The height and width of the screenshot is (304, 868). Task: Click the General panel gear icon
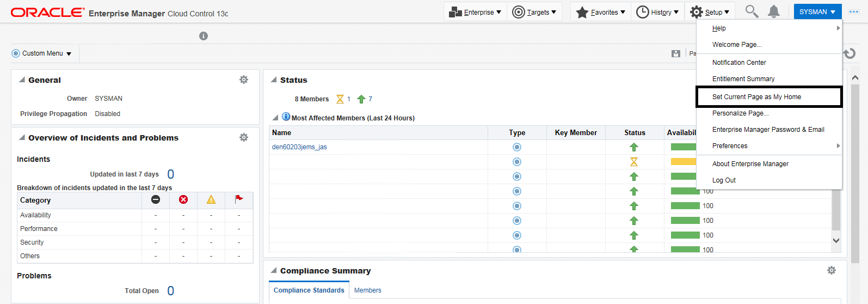(x=244, y=80)
